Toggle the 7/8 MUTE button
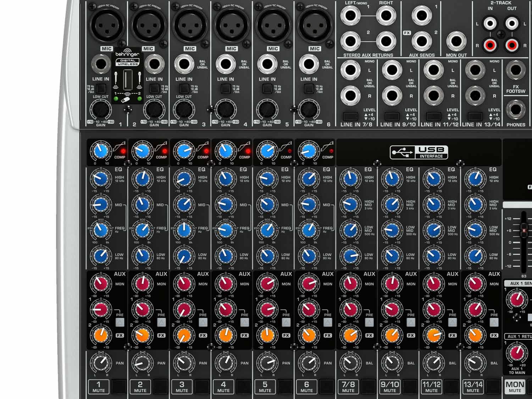Image resolution: width=532 pixels, height=399 pixels. coord(348,387)
